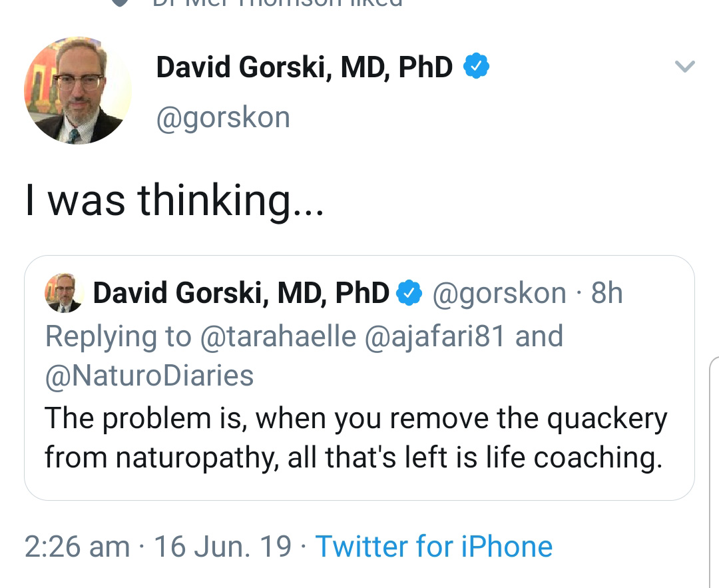Image resolution: width=719 pixels, height=588 pixels.
Task: Open the @gorskon handle in the quoted tweet
Action: (499, 293)
